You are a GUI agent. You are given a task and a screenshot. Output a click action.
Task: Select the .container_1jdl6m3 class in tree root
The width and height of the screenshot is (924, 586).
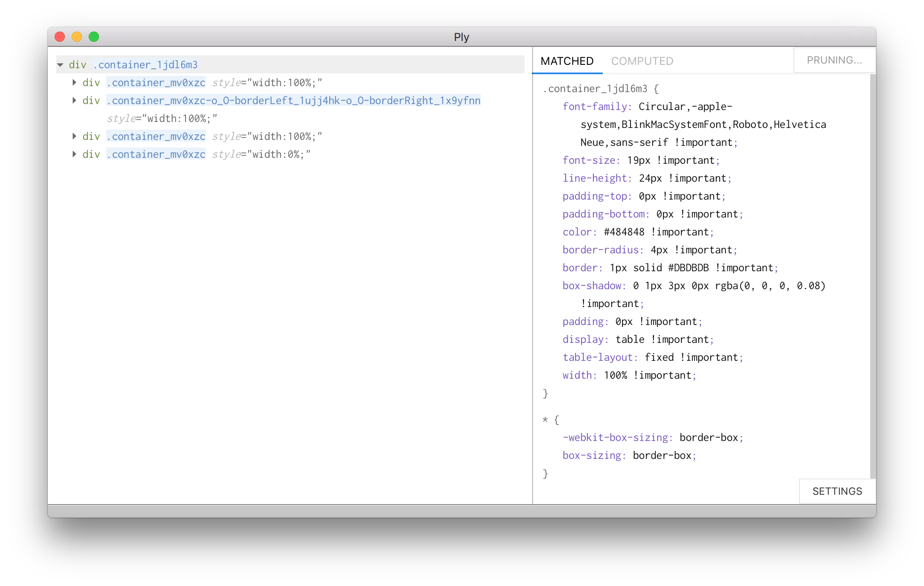[145, 65]
